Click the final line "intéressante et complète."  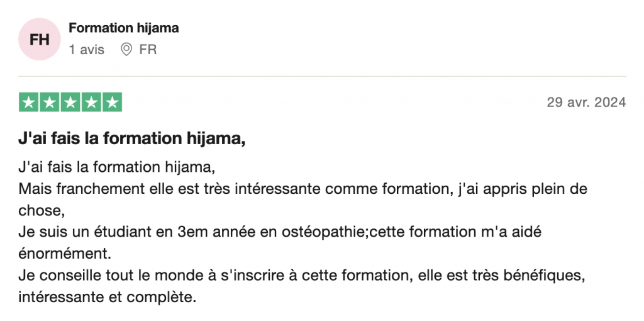(107, 295)
